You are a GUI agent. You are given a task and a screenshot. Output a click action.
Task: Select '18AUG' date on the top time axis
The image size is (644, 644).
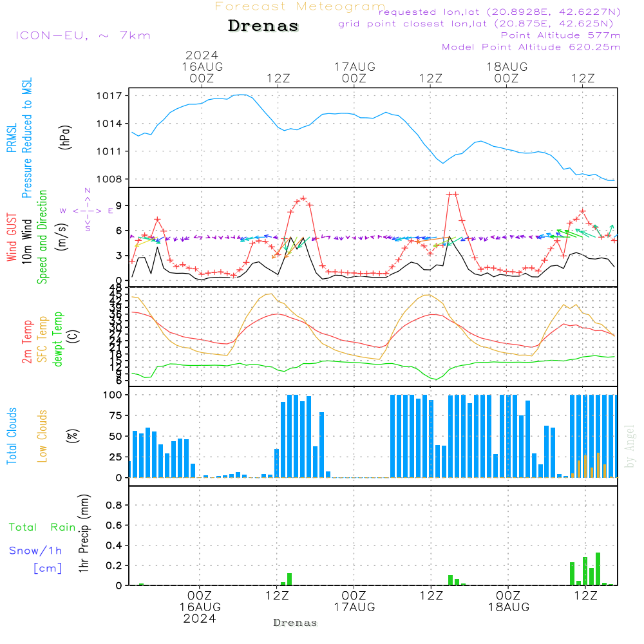tap(507, 67)
